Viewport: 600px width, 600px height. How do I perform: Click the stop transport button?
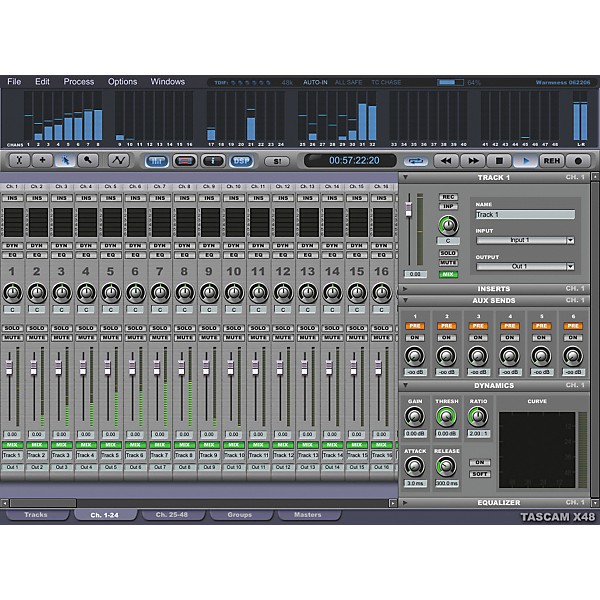click(499, 161)
